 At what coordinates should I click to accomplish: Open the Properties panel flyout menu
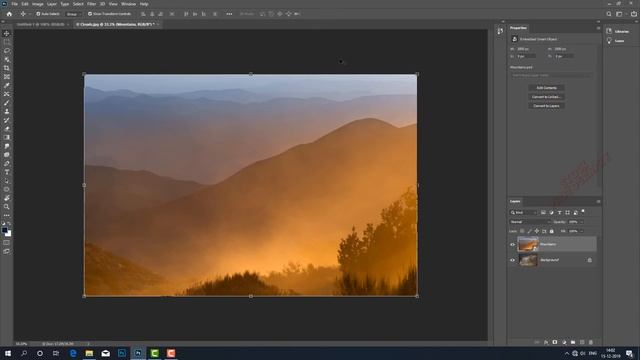coord(598,28)
